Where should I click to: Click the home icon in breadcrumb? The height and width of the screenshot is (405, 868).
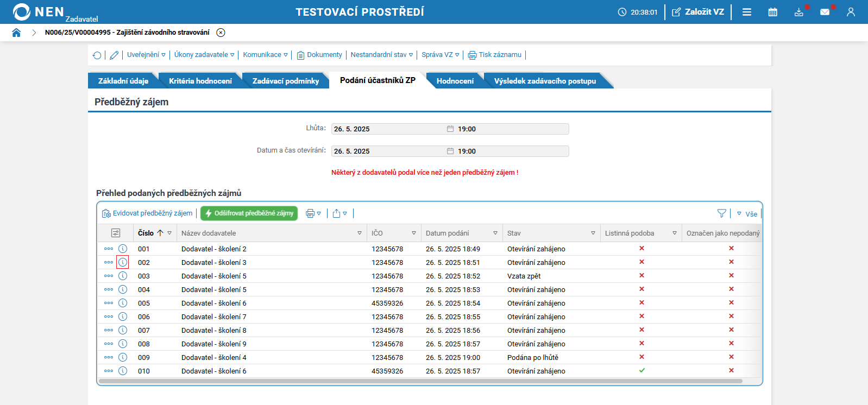coord(16,33)
